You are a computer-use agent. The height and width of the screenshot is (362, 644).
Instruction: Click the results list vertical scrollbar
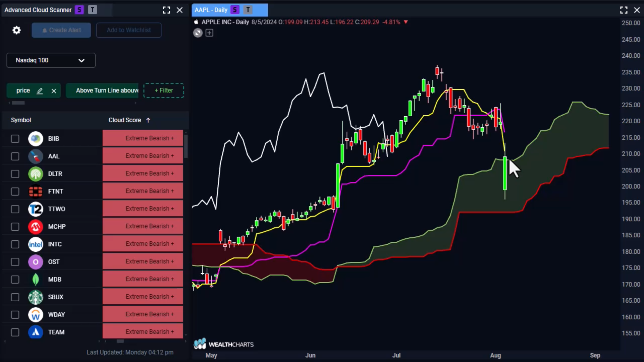(x=186, y=146)
